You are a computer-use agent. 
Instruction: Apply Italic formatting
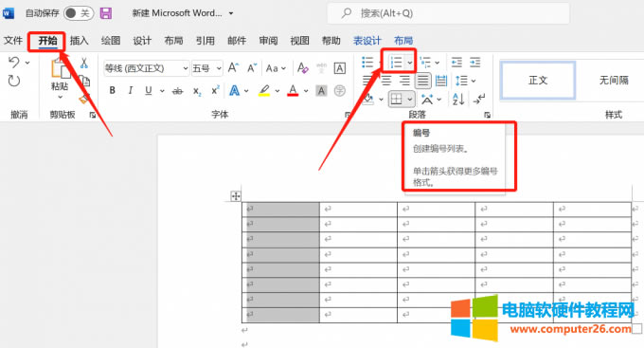130,90
